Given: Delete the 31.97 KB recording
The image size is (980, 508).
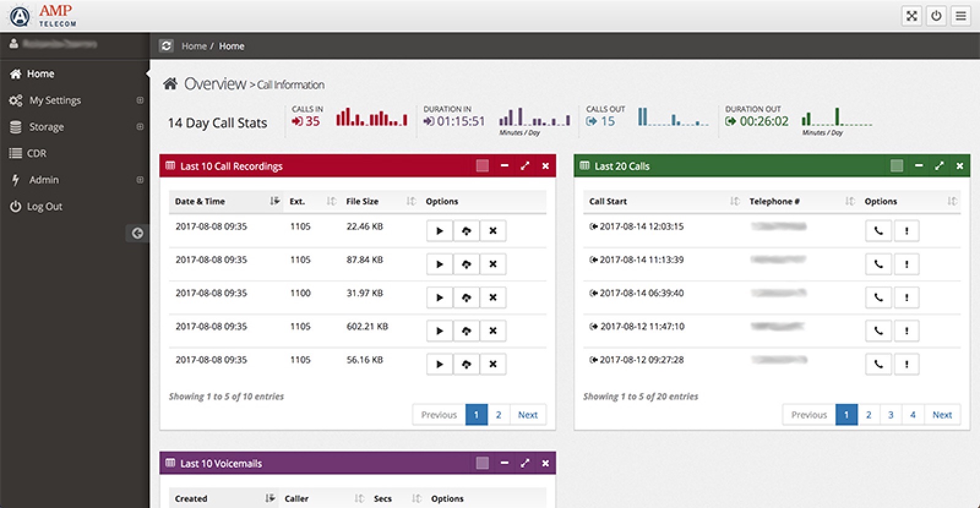Looking at the screenshot, I should pyautogui.click(x=492, y=297).
